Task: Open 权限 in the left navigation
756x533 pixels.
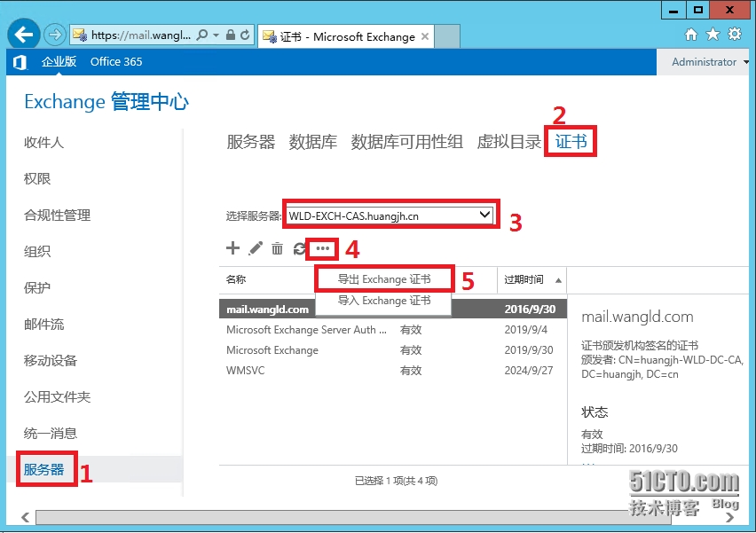Action: point(37,178)
